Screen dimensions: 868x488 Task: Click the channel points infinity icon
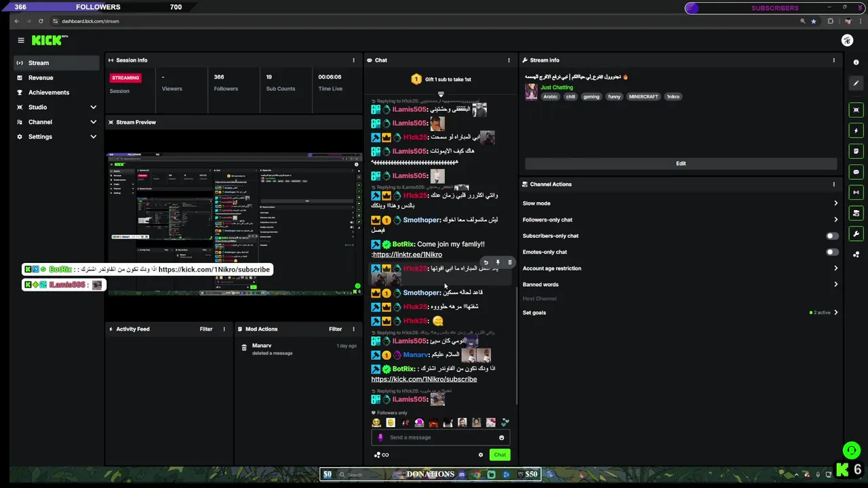pyautogui.click(x=381, y=455)
